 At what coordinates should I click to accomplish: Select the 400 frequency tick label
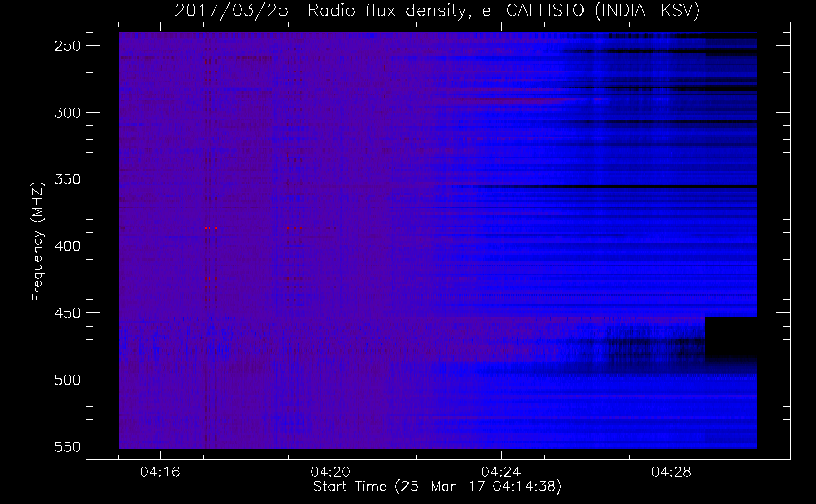68,246
